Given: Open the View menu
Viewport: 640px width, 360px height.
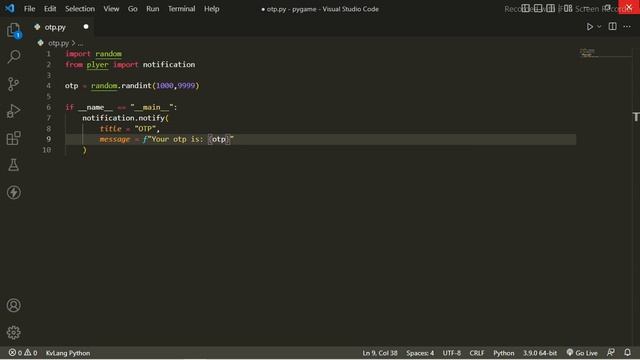Looking at the screenshot, I should pyautogui.click(x=111, y=9).
